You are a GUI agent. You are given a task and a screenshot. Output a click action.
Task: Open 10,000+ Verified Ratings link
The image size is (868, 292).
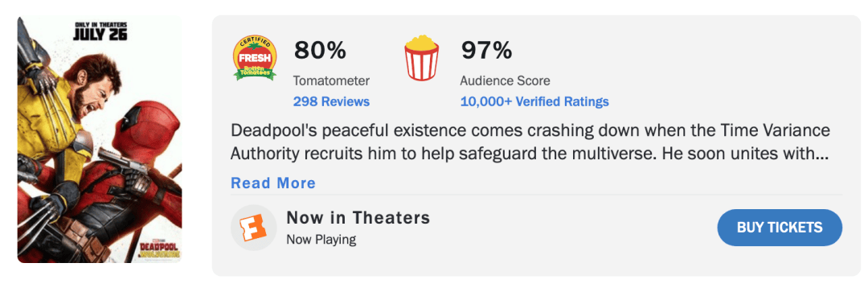pyautogui.click(x=534, y=102)
